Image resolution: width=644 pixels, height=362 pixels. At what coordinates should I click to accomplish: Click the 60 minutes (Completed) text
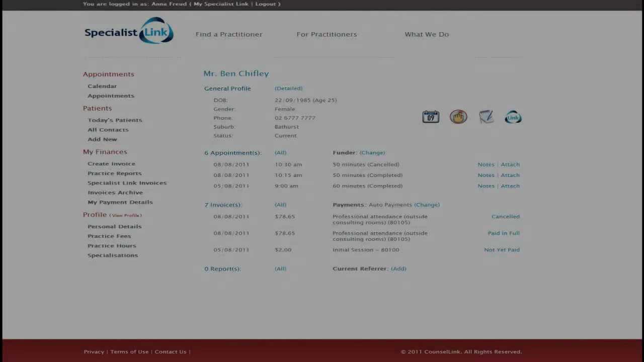pyautogui.click(x=368, y=186)
